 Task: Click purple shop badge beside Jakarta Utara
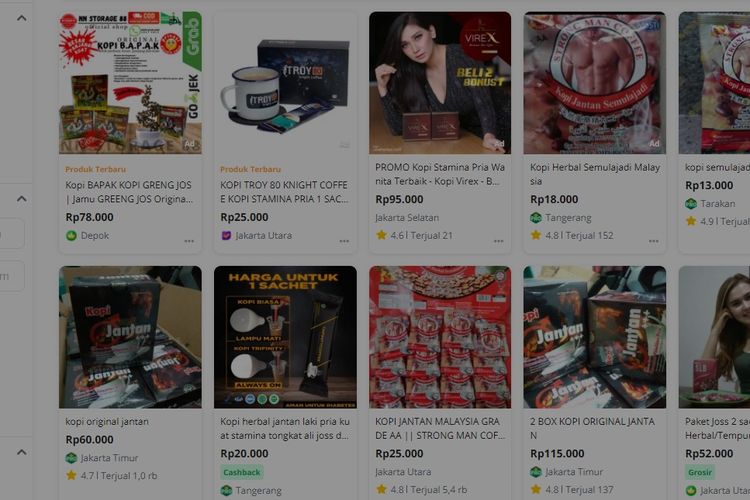click(x=226, y=235)
